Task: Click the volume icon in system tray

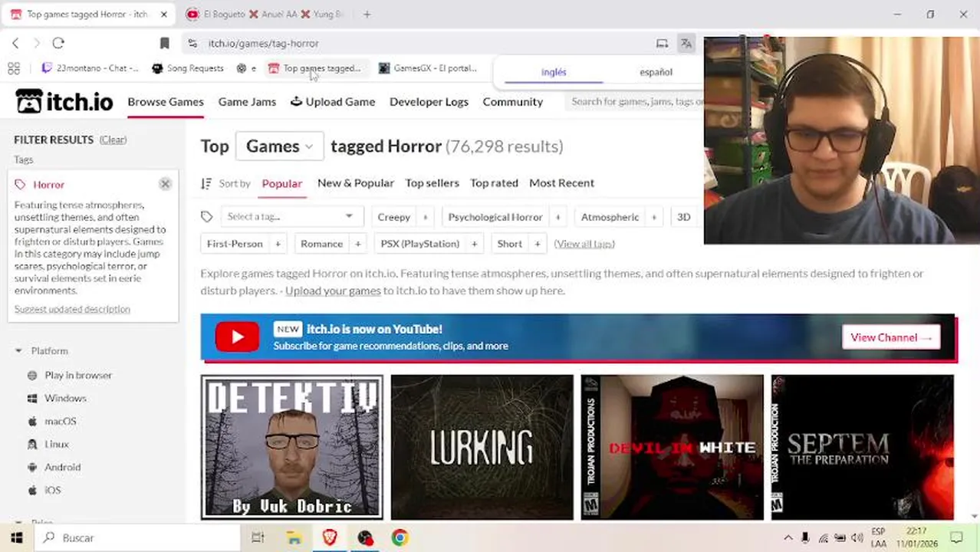Action: click(x=856, y=537)
